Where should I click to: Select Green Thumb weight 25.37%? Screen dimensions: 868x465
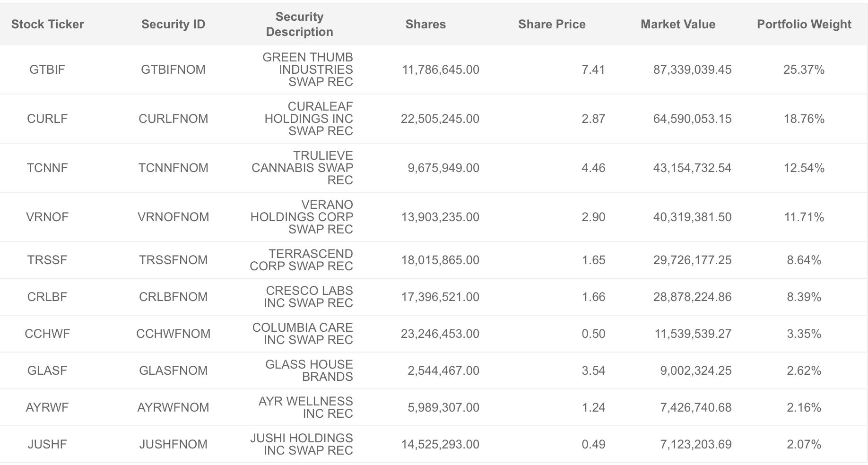[x=804, y=70]
